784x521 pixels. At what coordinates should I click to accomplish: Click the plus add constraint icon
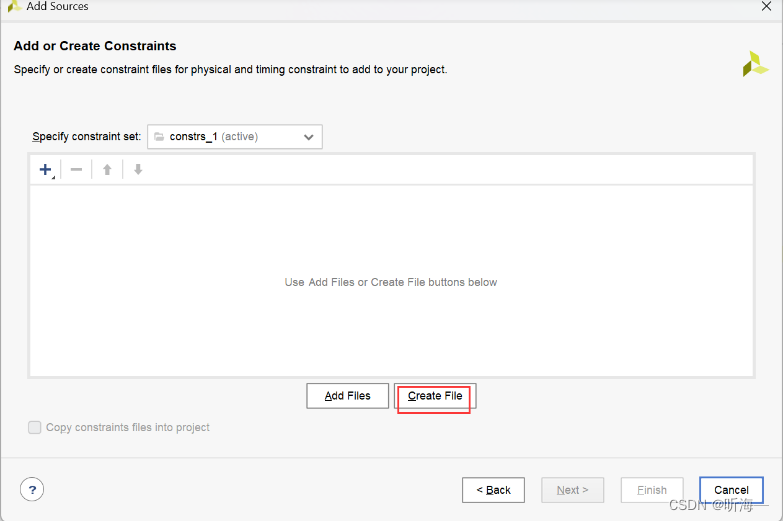coord(46,170)
